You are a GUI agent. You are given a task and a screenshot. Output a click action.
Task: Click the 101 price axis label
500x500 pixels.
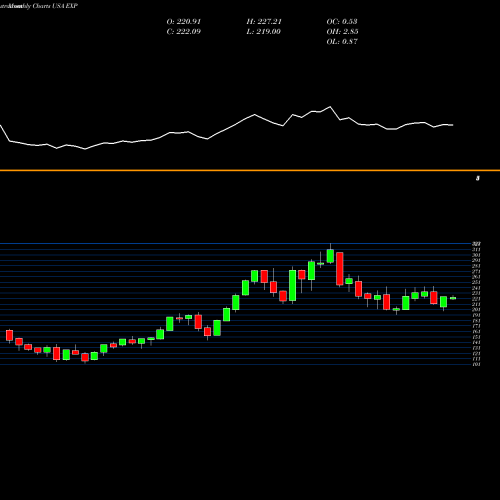(x=476, y=364)
